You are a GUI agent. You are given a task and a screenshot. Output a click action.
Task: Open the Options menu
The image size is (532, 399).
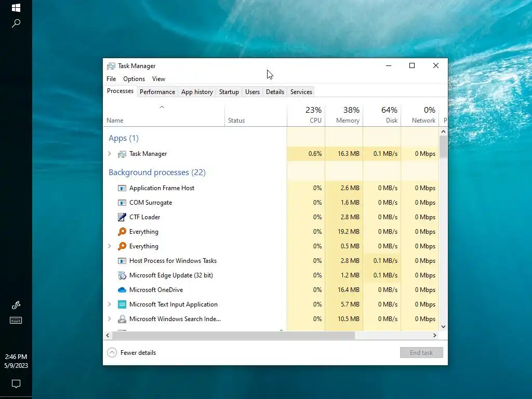tap(134, 79)
